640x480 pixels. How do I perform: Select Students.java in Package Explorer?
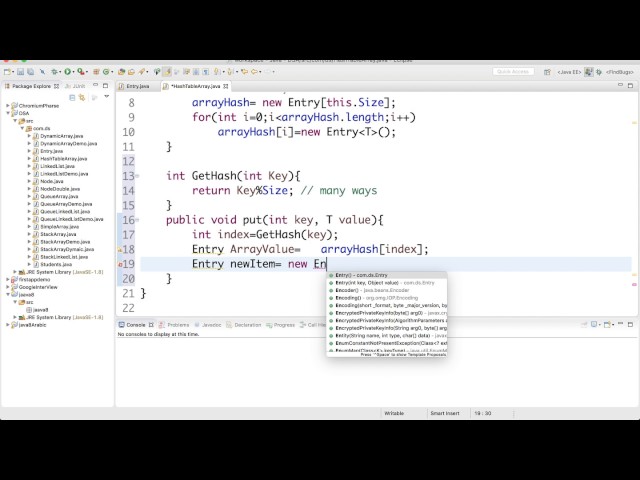point(56,264)
